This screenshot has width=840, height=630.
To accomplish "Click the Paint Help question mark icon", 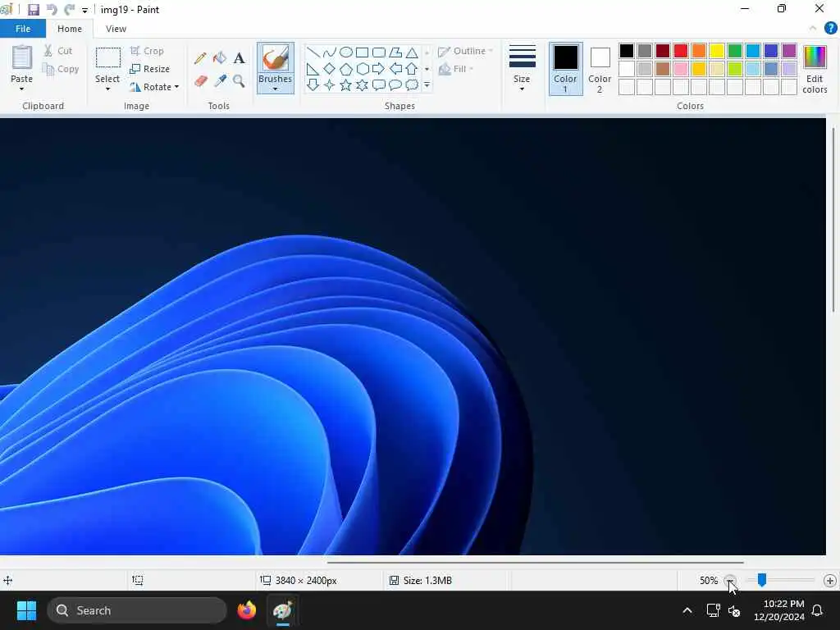I will [x=830, y=29].
